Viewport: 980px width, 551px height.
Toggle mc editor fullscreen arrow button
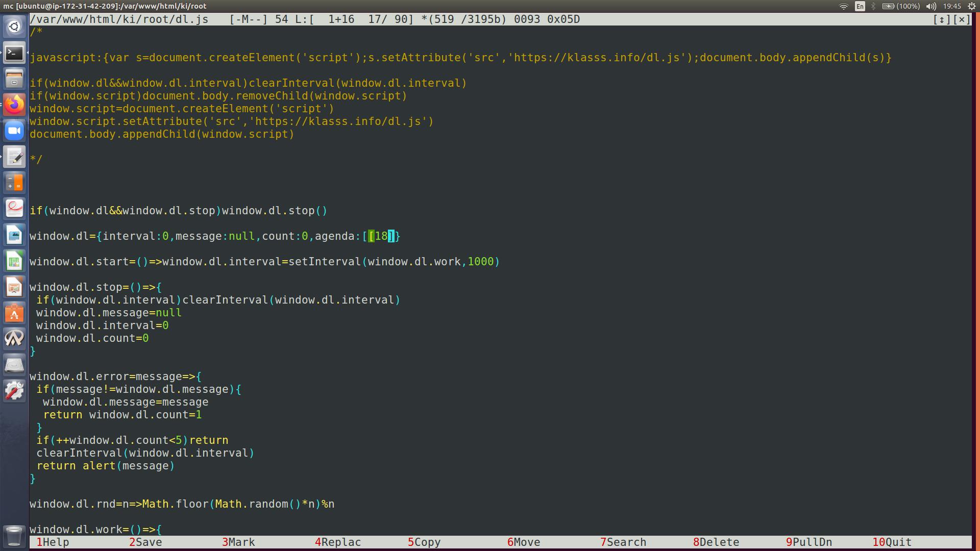point(942,19)
